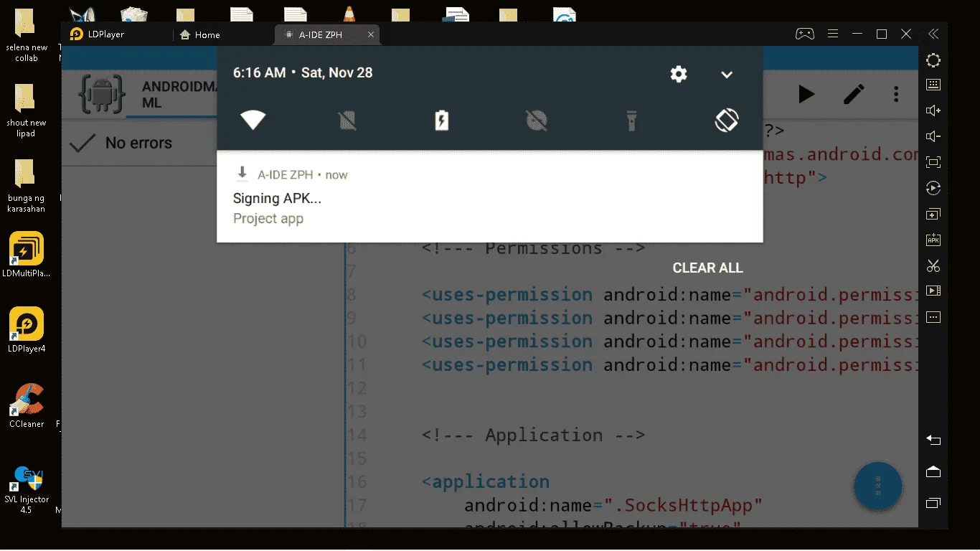Open the A-IDE three-dot overflow menu
The image size is (980, 551).
pyautogui.click(x=896, y=94)
